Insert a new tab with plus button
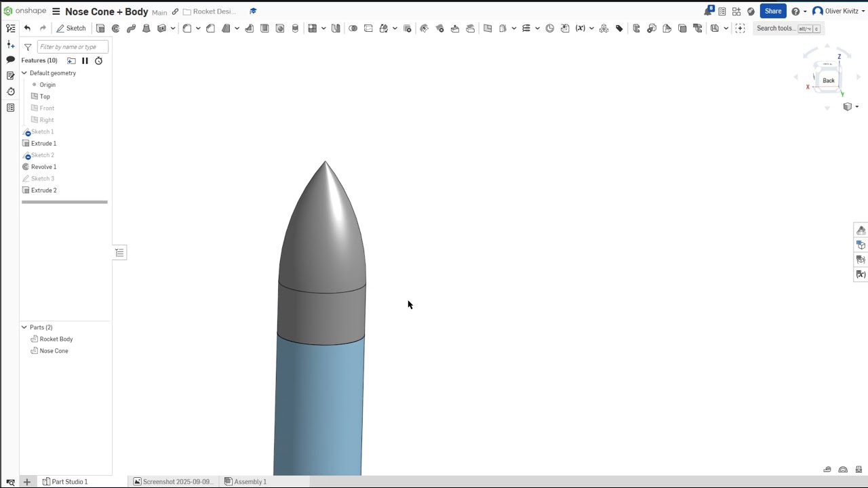 pos(26,482)
